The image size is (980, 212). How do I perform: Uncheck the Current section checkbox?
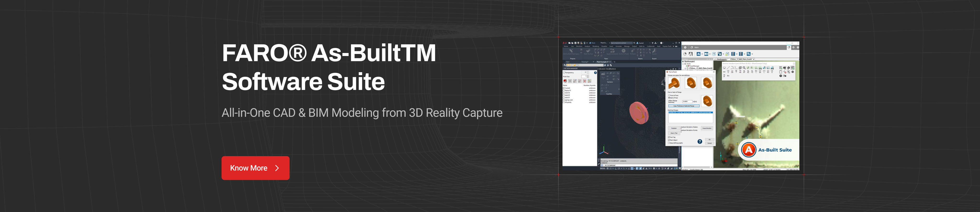click(564, 88)
